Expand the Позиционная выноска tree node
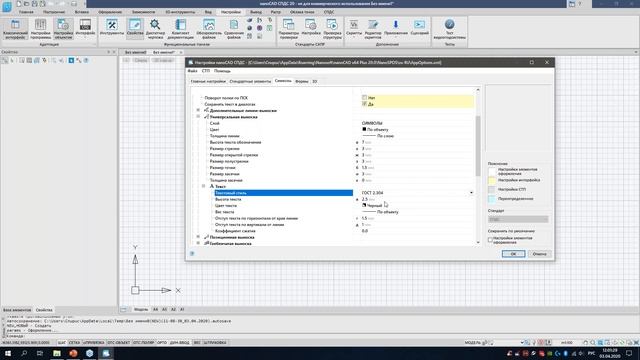This screenshot has width=640, height=360. pos(198,237)
